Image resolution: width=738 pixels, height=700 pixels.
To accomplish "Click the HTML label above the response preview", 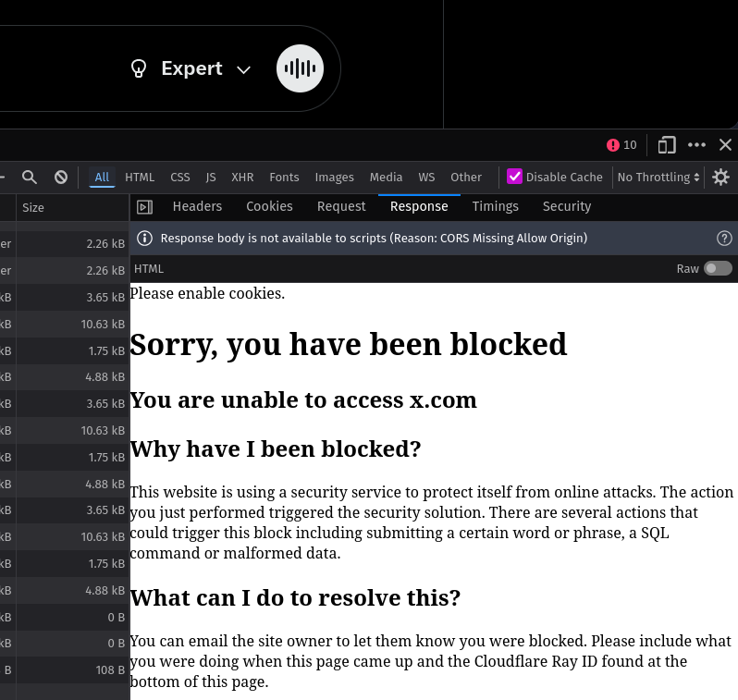I will point(149,269).
